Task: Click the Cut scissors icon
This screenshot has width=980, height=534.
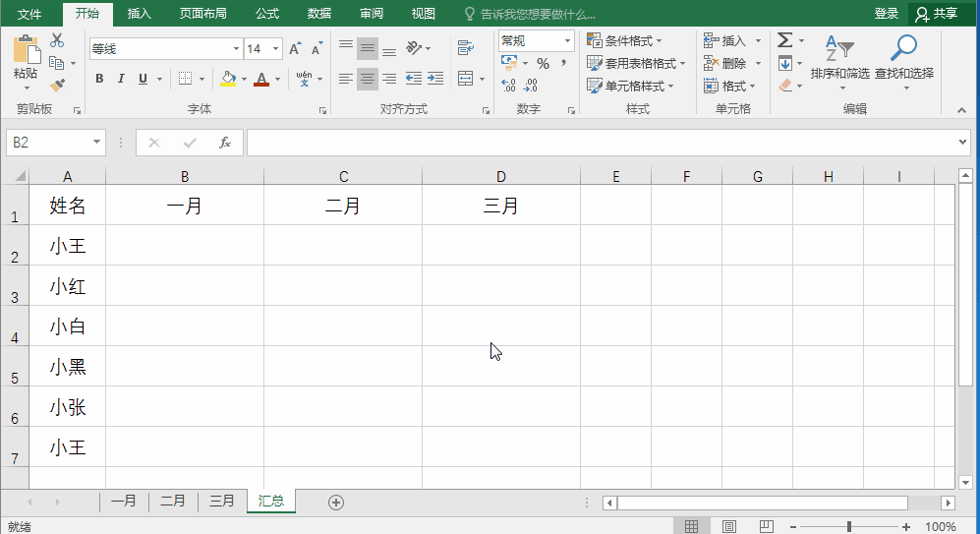Action: (57, 40)
